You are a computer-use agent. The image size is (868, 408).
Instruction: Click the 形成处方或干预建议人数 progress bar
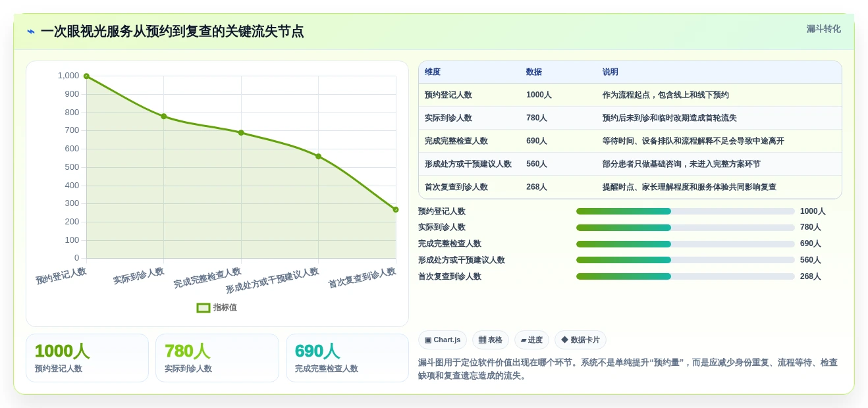pyautogui.click(x=686, y=260)
